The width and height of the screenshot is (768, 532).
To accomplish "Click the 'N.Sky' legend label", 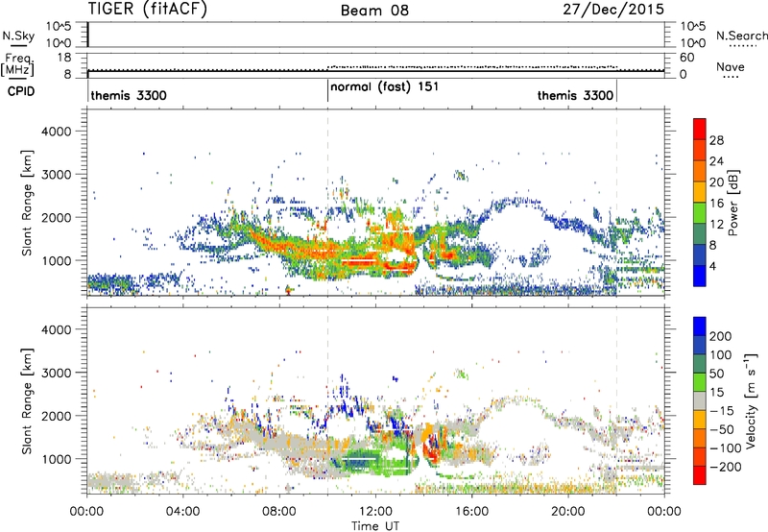I will (18, 36).
